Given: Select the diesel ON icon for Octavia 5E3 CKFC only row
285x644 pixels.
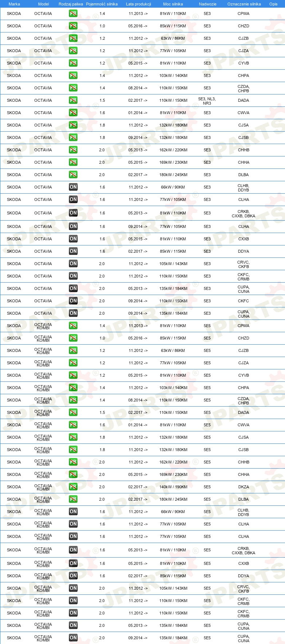Looking at the screenshot, I should pyautogui.click(x=73, y=301).
